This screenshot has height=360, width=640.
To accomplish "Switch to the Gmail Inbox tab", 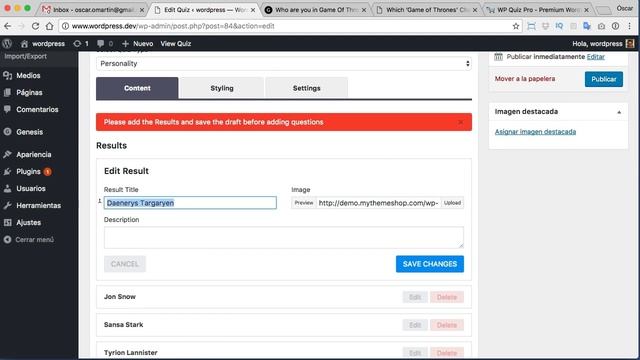I will pyautogui.click(x=93, y=9).
